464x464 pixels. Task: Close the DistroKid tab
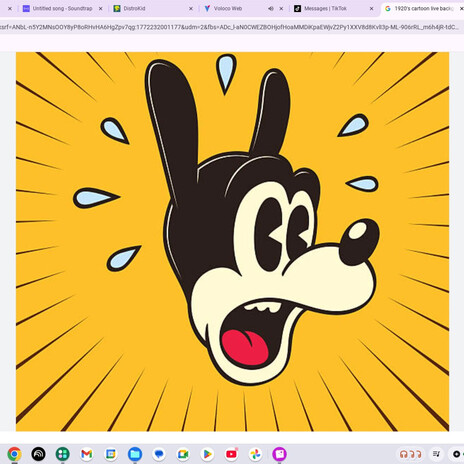(191, 9)
